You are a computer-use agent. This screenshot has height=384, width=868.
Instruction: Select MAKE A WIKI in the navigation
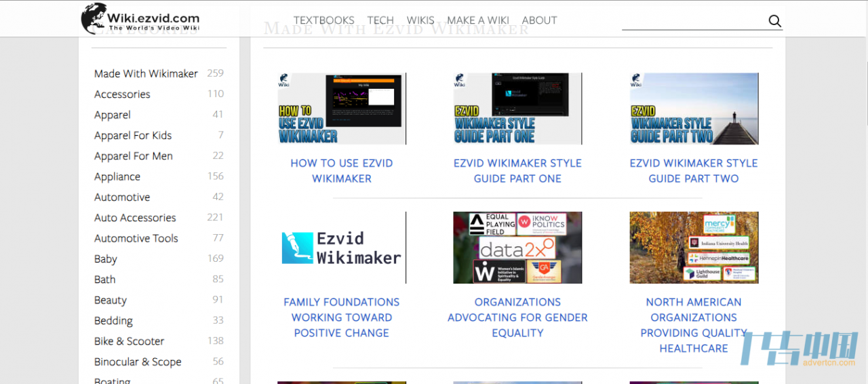tap(478, 20)
